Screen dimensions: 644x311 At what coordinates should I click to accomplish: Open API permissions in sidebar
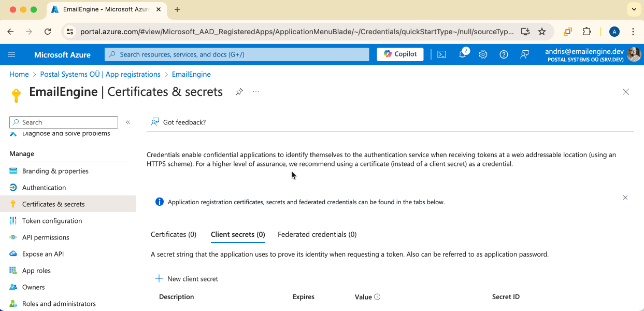(x=46, y=237)
